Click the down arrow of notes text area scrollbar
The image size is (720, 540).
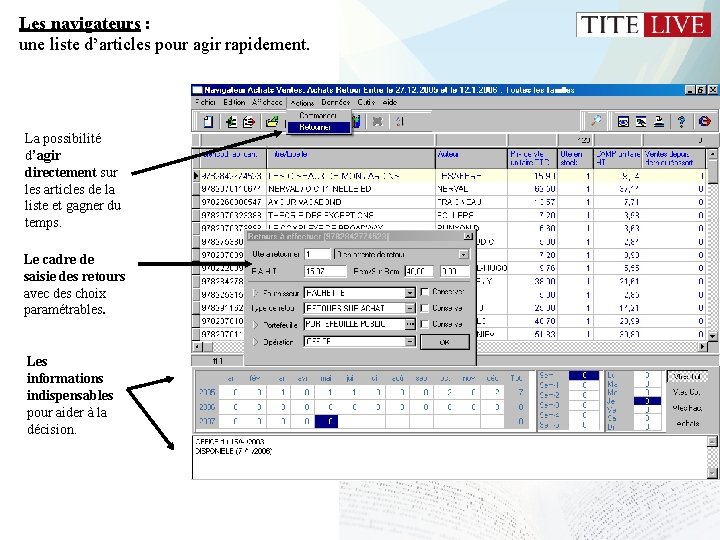pyautogui.click(x=712, y=472)
